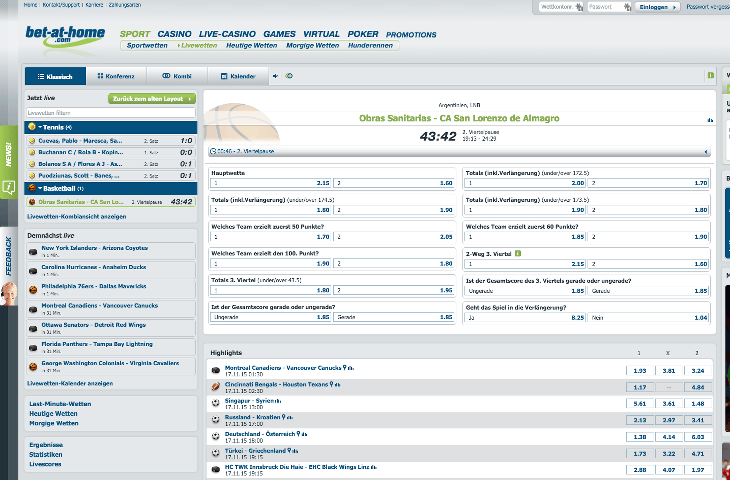
Task: Open statistics icon beside match title
Action: point(710,120)
